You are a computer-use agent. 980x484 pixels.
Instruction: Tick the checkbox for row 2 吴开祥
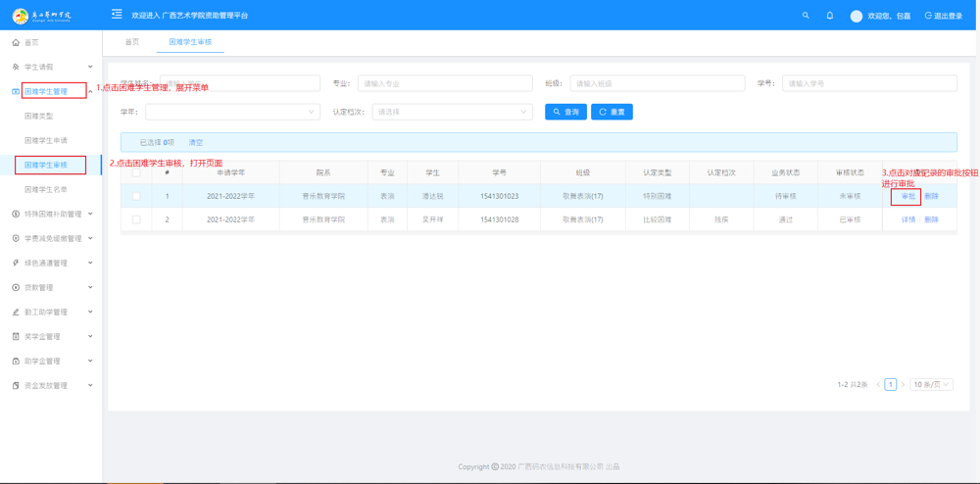point(136,219)
